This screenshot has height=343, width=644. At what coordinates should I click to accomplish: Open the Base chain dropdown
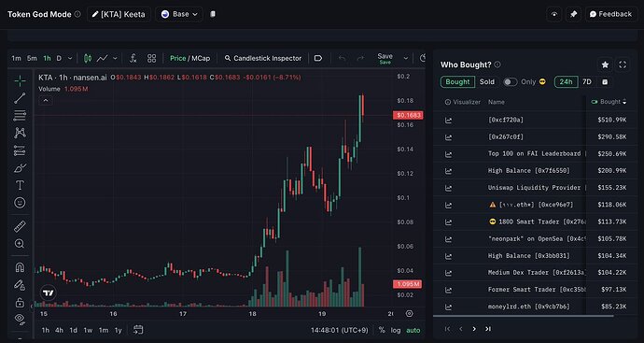(x=179, y=14)
